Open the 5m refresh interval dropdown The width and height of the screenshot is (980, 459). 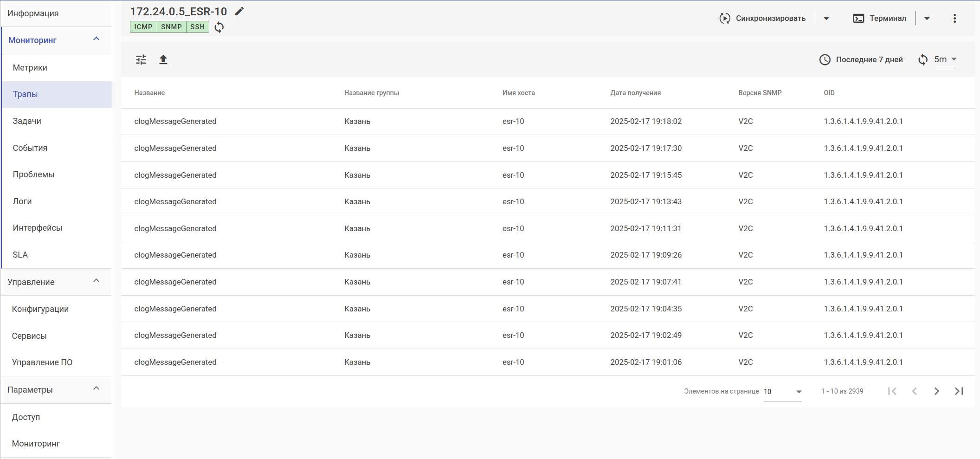946,60
